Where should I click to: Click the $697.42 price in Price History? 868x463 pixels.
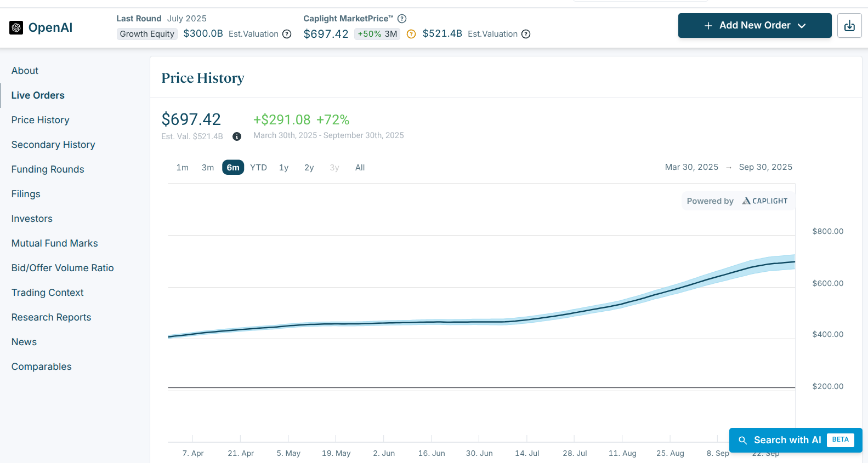[x=191, y=119]
